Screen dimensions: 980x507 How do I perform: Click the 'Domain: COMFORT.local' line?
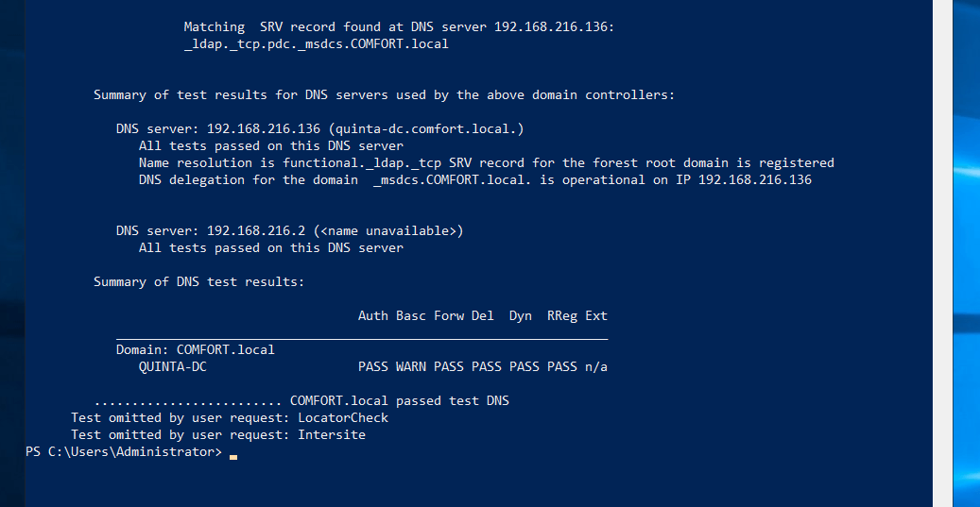click(195, 349)
